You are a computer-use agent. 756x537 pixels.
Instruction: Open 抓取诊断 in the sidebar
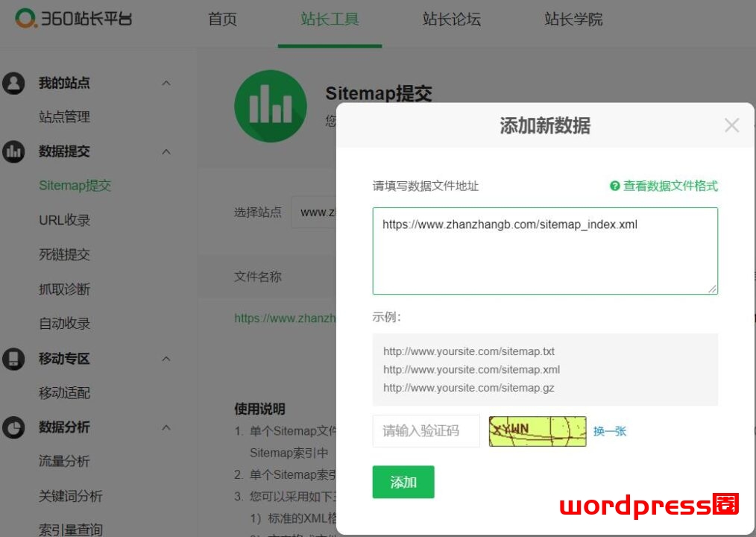click(65, 289)
